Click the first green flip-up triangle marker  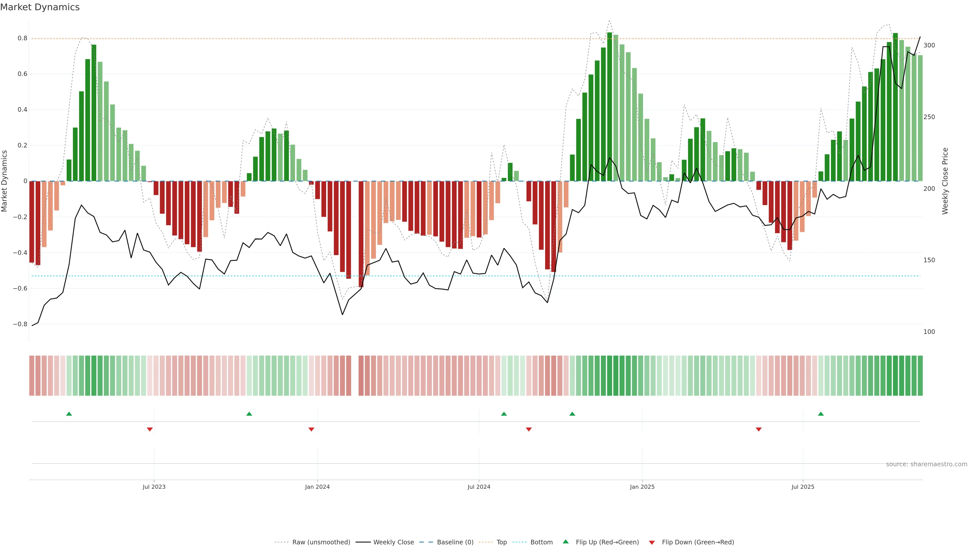coord(69,414)
